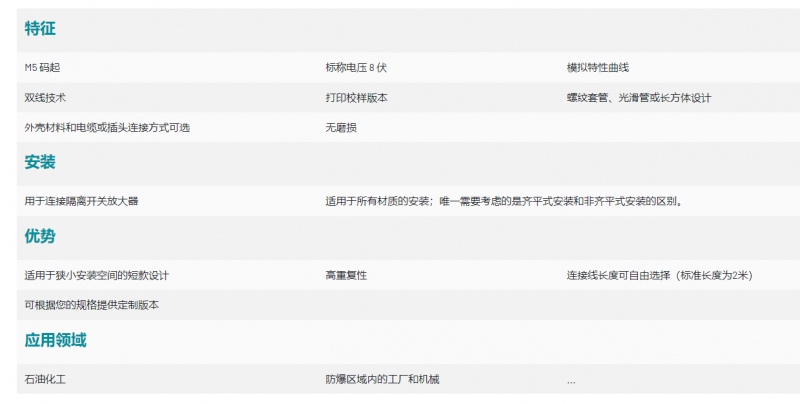Select the 可根据您的规格提供定制版本 entry
This screenshot has height=404, width=800.
pos(92,305)
